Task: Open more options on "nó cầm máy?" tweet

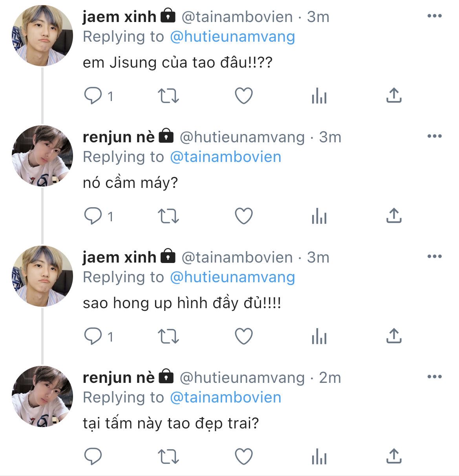Action: (434, 136)
